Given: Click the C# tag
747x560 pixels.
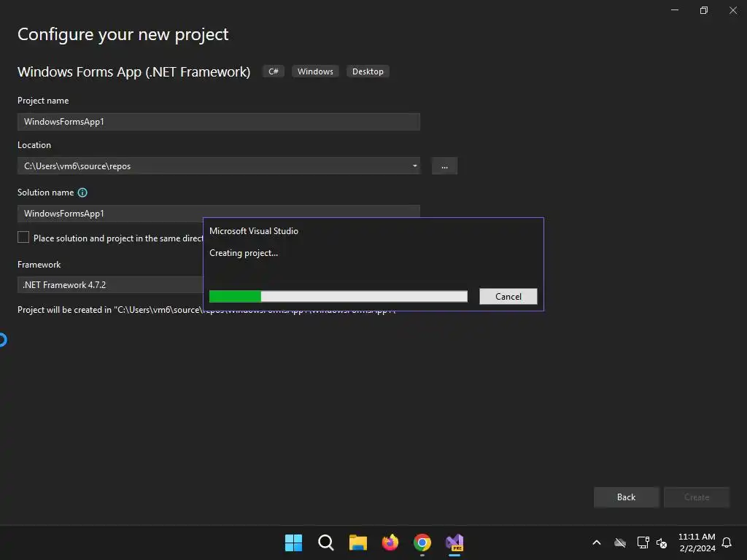Looking at the screenshot, I should [x=274, y=71].
